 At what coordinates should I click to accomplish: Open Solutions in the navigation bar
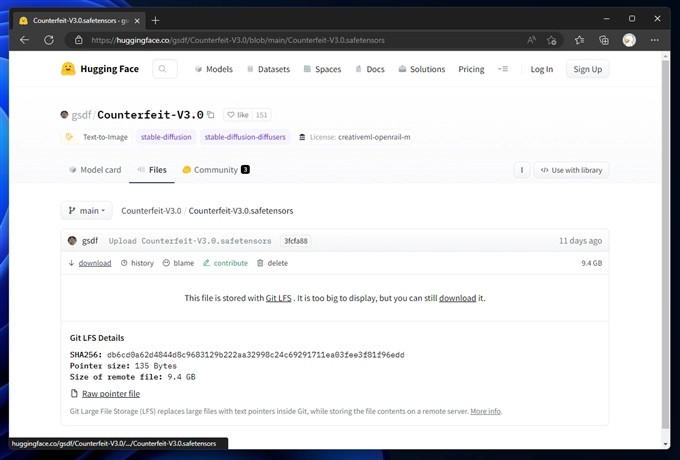point(422,69)
